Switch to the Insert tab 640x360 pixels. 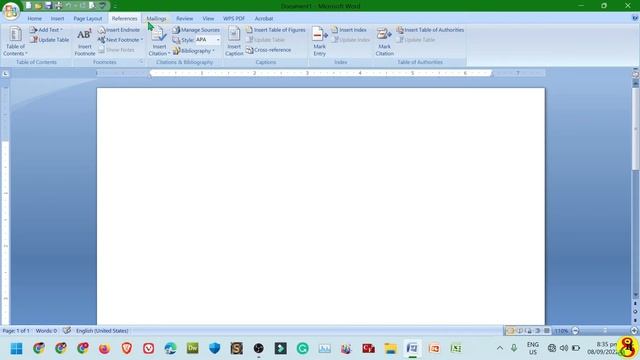point(57,18)
